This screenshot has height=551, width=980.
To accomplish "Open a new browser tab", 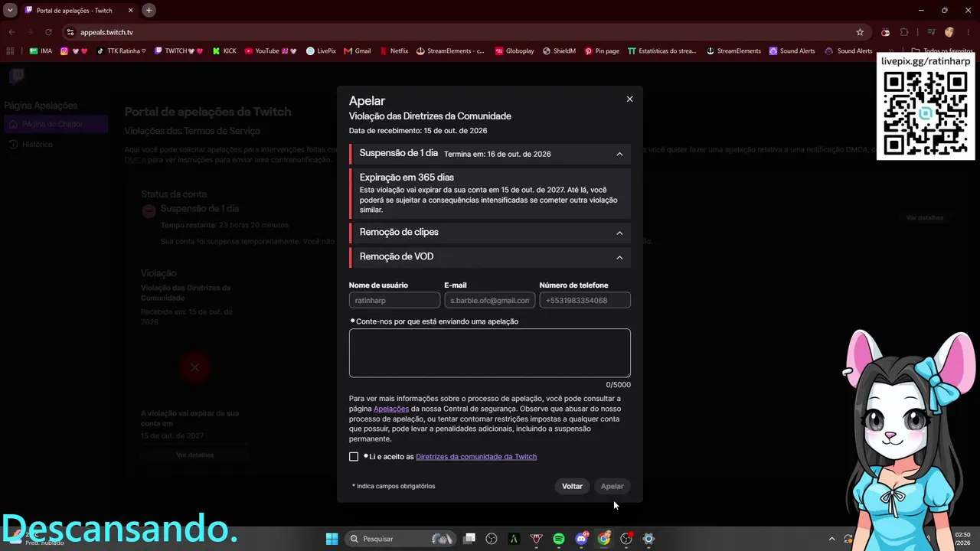I will (149, 10).
